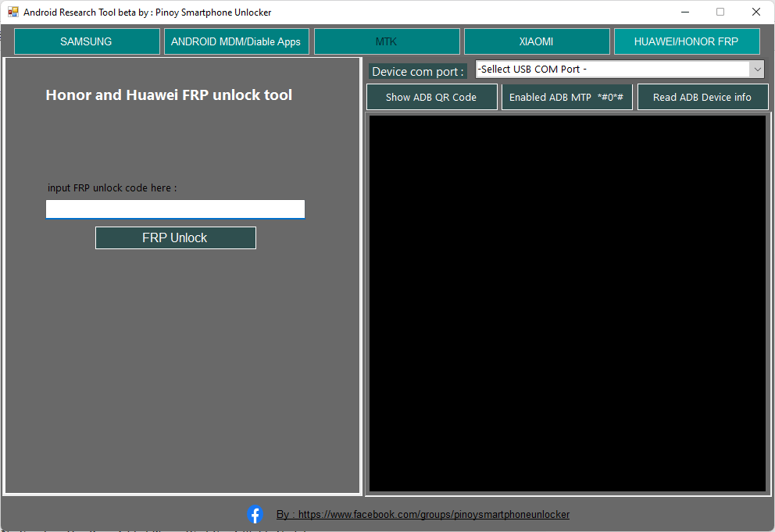
Task: Switch to the SAMSUNG tab
Action: [87, 41]
